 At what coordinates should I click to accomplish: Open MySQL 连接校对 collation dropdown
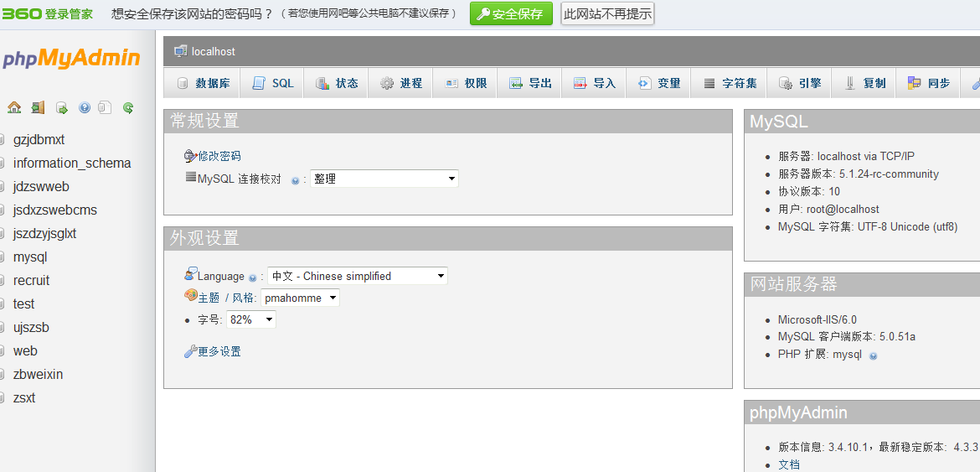[384, 179]
